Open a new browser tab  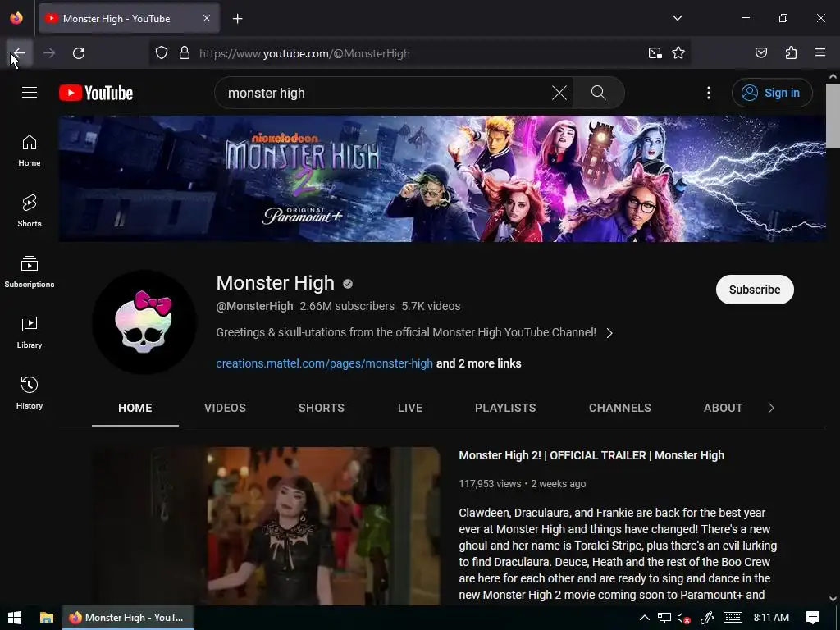point(237,19)
